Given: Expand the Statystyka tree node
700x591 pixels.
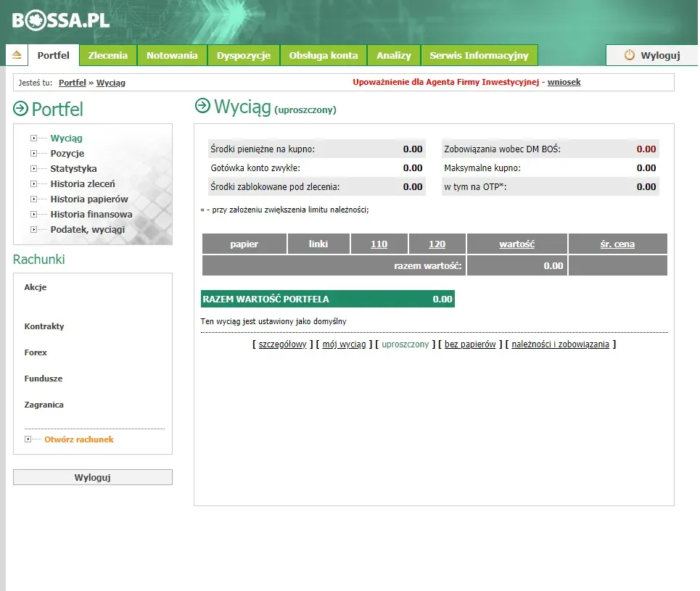Looking at the screenshot, I should (33, 169).
